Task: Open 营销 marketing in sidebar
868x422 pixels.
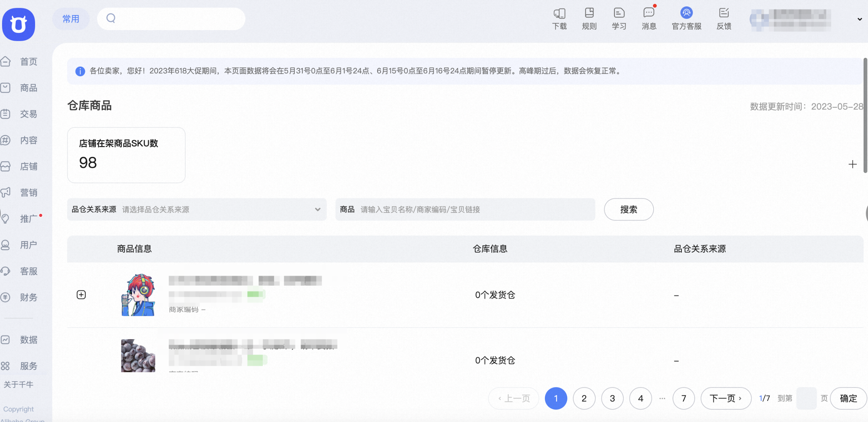Action: [19, 193]
